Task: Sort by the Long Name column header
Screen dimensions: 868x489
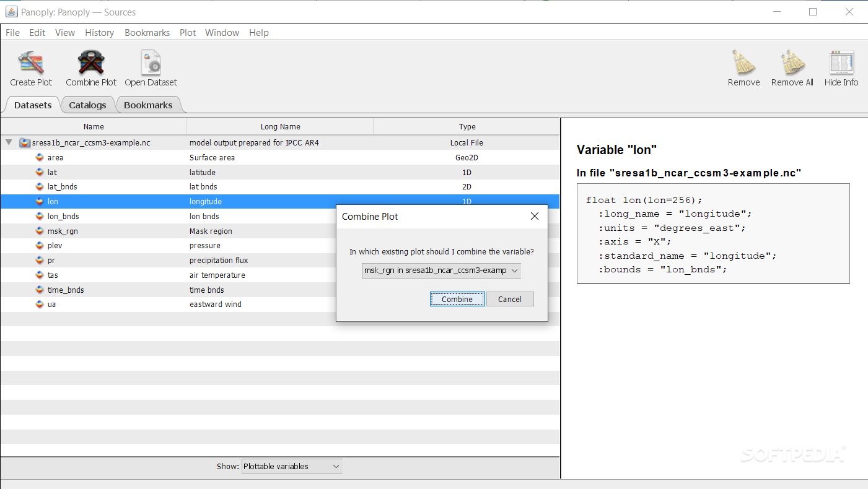Action: click(x=280, y=126)
